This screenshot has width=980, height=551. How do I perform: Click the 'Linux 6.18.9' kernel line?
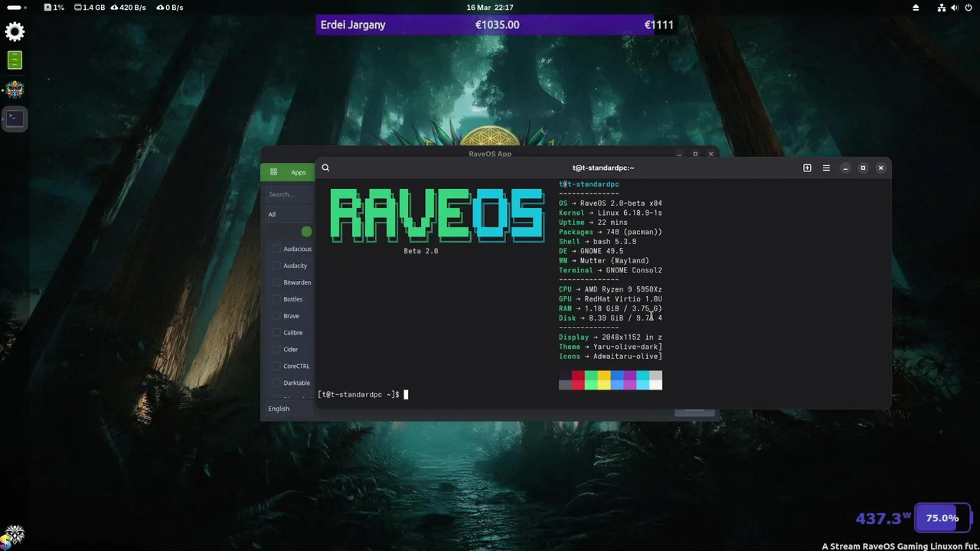click(610, 213)
